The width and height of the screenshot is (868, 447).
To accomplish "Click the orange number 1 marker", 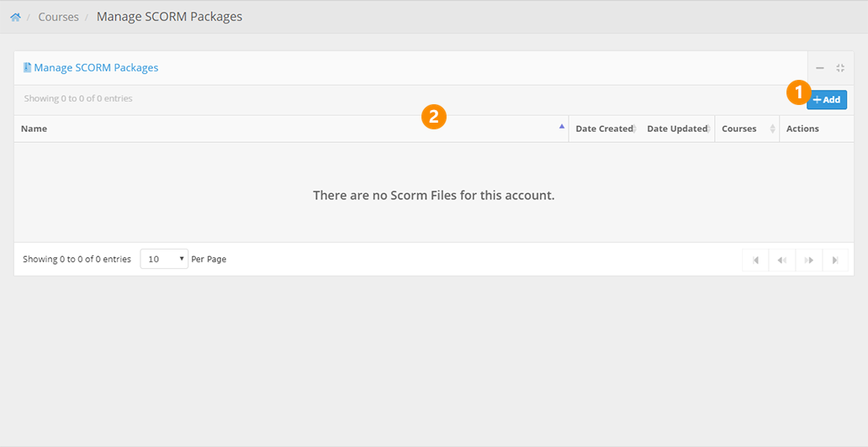I will [798, 92].
